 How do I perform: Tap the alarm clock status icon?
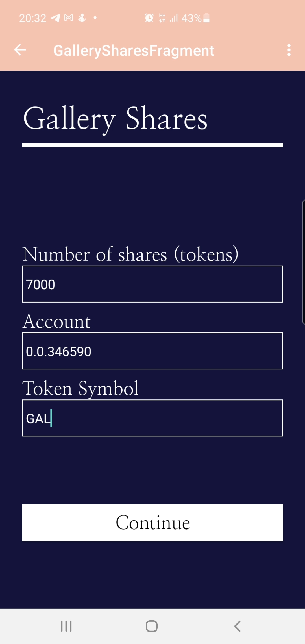149,18
